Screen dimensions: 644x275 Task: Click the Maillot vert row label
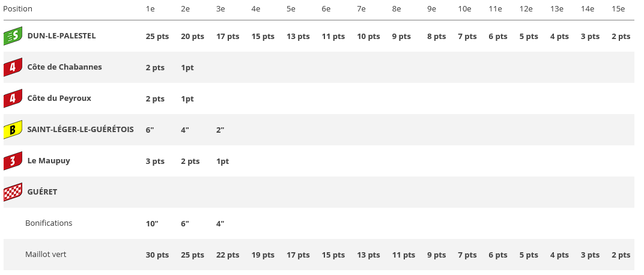tap(46, 255)
